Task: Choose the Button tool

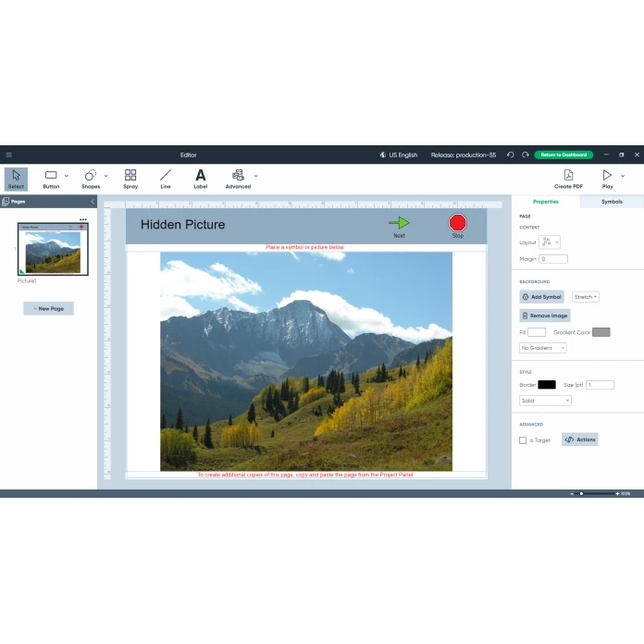Action: (x=51, y=180)
